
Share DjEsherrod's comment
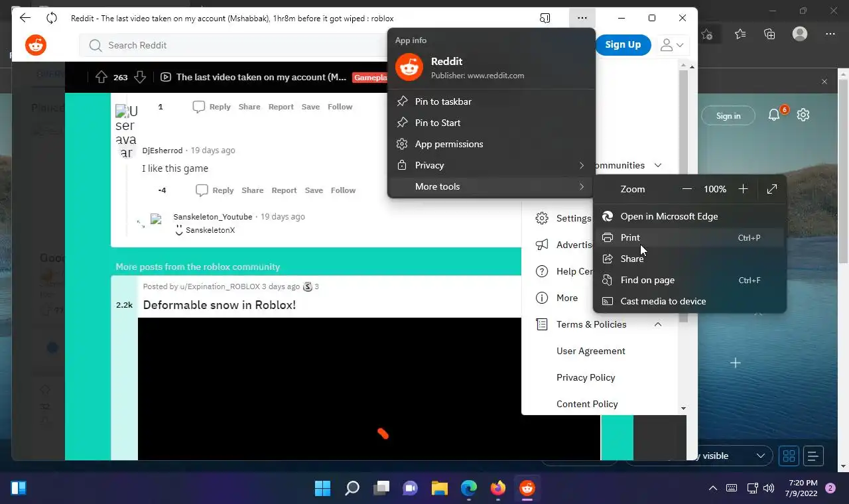(x=253, y=190)
